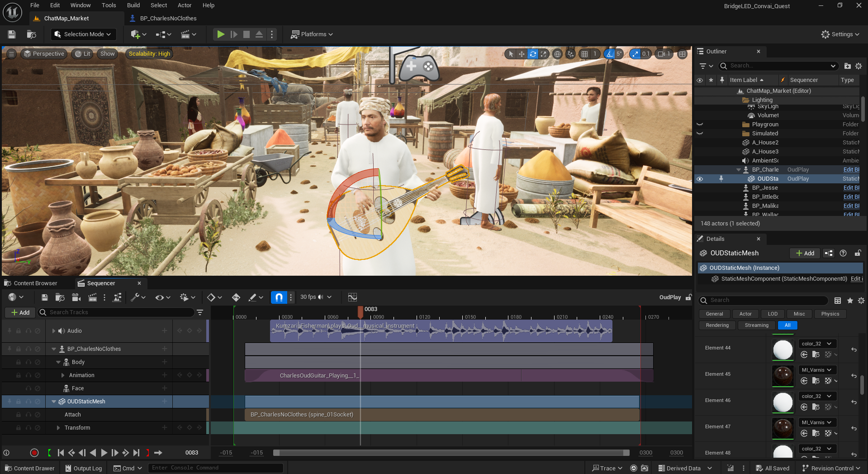This screenshot has height=474, width=868.
Task: Save the current level with the disk icon
Action: pyautogui.click(x=12, y=34)
